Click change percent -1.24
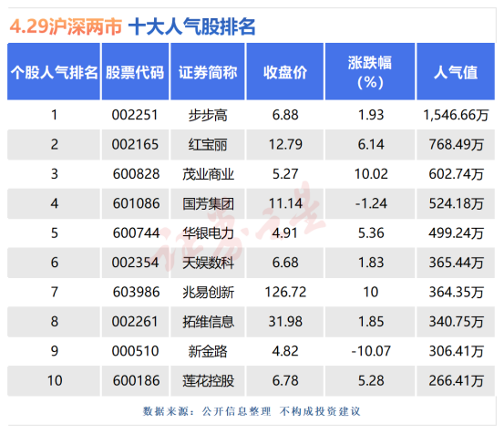The width and height of the screenshot is (504, 434). click(371, 204)
